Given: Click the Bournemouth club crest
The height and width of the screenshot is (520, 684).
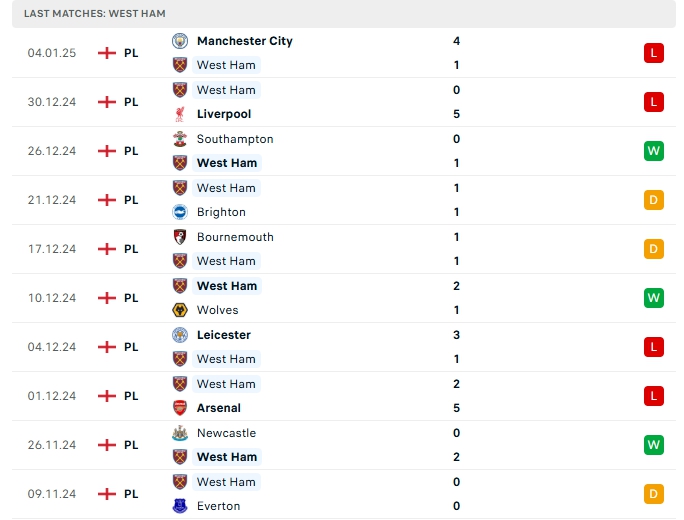Looking at the screenshot, I should (x=180, y=237).
